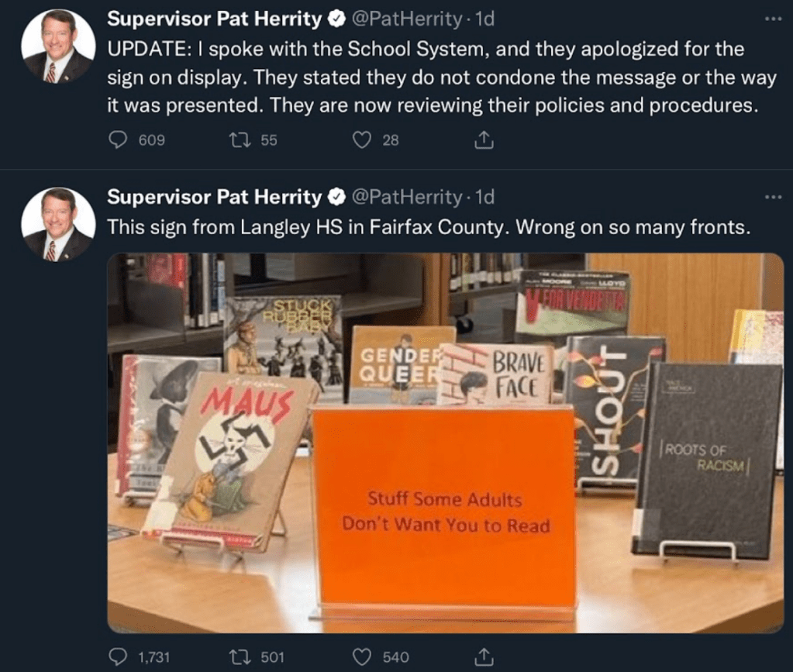Retweet the UPDATE tweet showing 55 retweets

(x=239, y=140)
